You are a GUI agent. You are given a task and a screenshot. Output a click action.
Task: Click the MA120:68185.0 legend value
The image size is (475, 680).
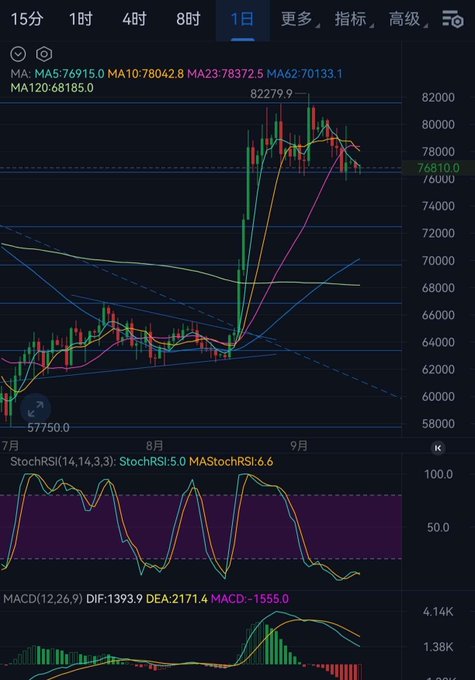[x=52, y=88]
